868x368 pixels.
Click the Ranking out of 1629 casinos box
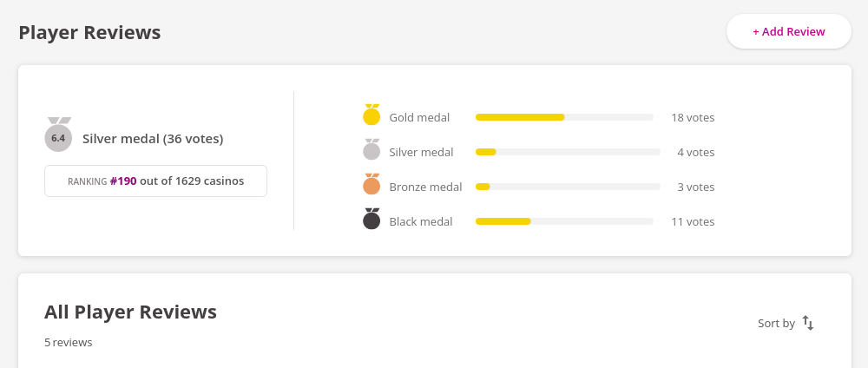tap(155, 181)
